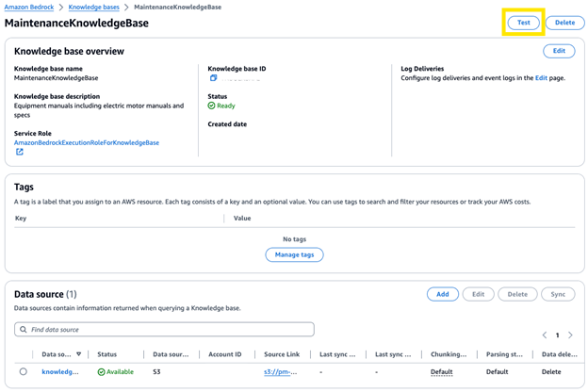Click the external link icon under Service Role
The image size is (588, 392).
tap(19, 152)
